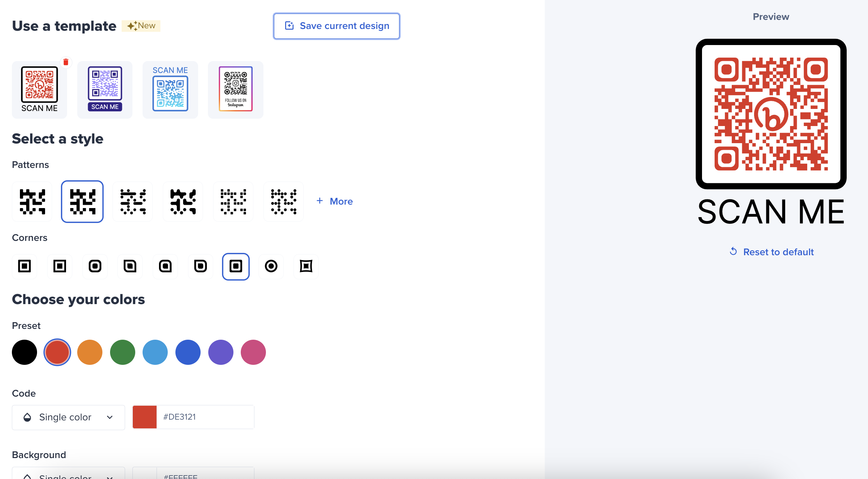Open the Code red color picker swatch

tap(145, 417)
